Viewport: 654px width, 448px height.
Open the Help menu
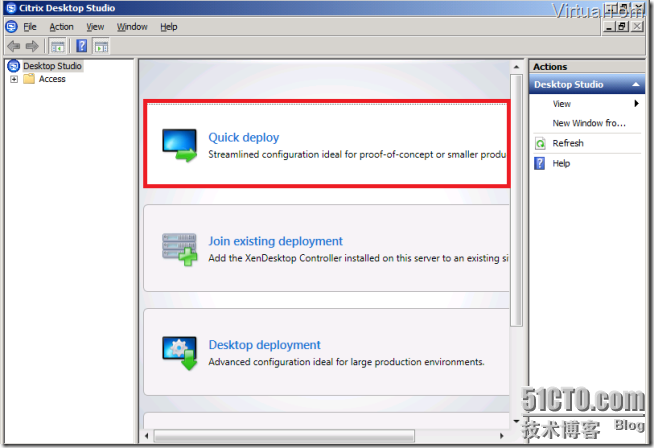coord(169,27)
